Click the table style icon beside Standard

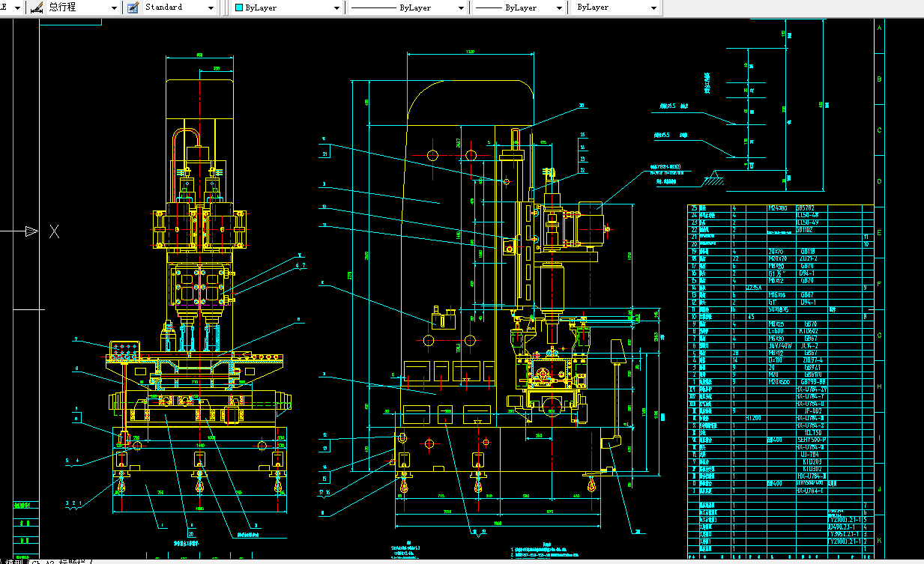click(x=133, y=7)
